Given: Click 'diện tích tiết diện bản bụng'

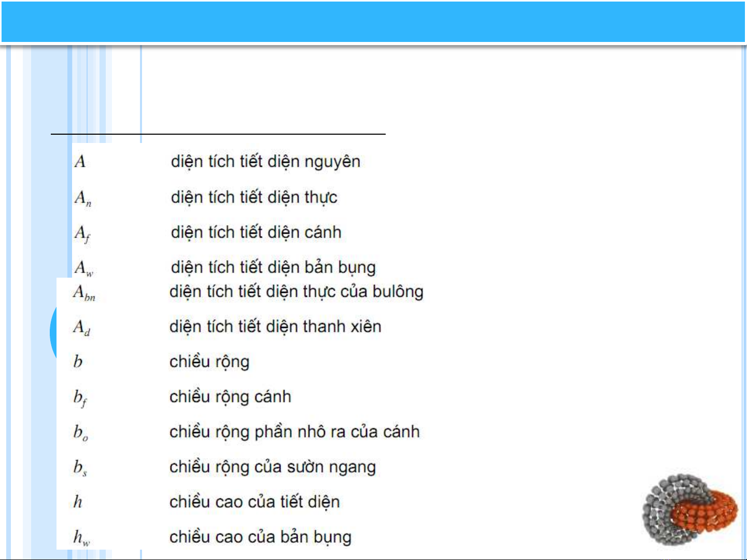Looking at the screenshot, I should click(273, 268).
